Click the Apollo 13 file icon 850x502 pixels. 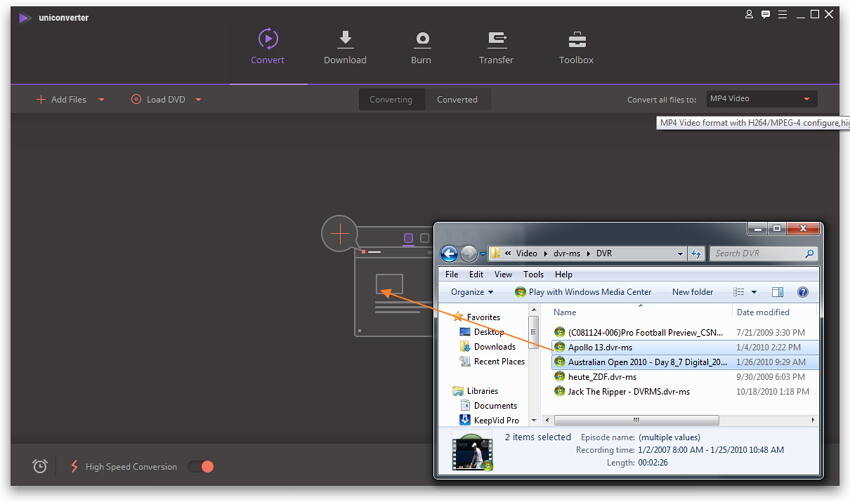(560, 347)
